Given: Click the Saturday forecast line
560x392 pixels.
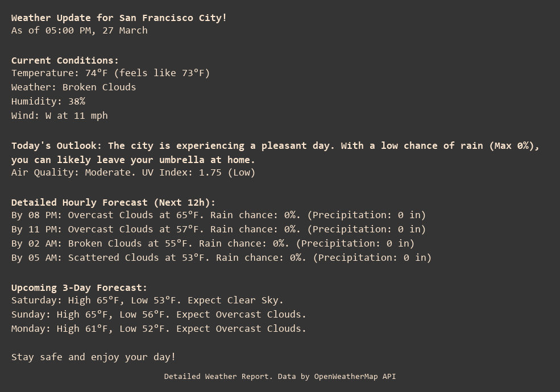Looking at the screenshot, I should [147, 300].
